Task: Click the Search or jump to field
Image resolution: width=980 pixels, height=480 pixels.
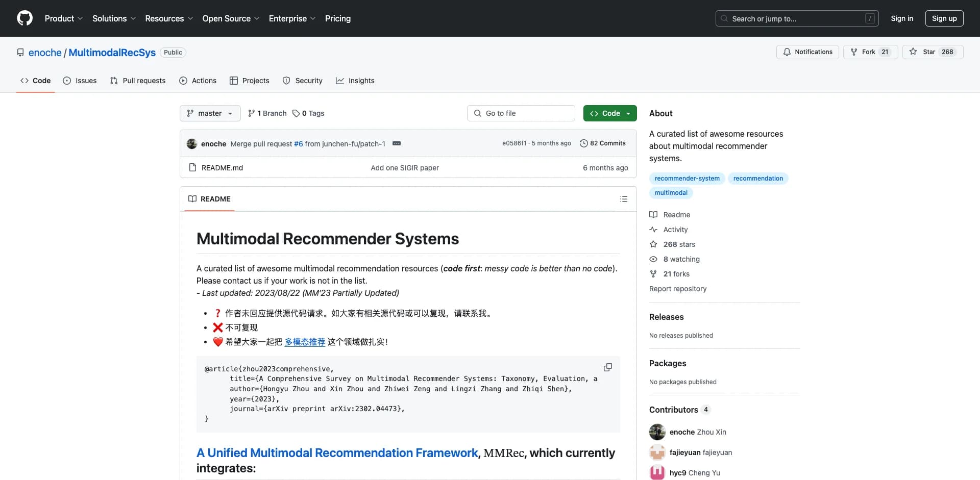Action: (797, 18)
